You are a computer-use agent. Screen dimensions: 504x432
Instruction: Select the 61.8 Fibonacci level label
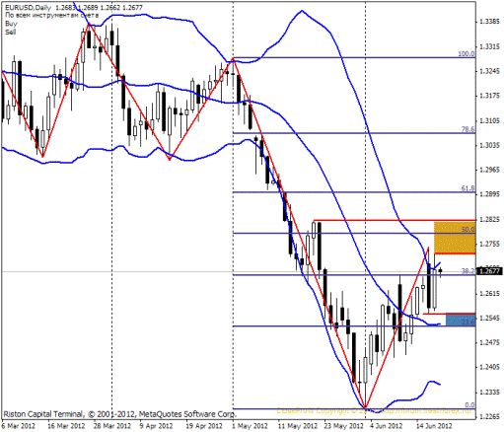(x=468, y=188)
